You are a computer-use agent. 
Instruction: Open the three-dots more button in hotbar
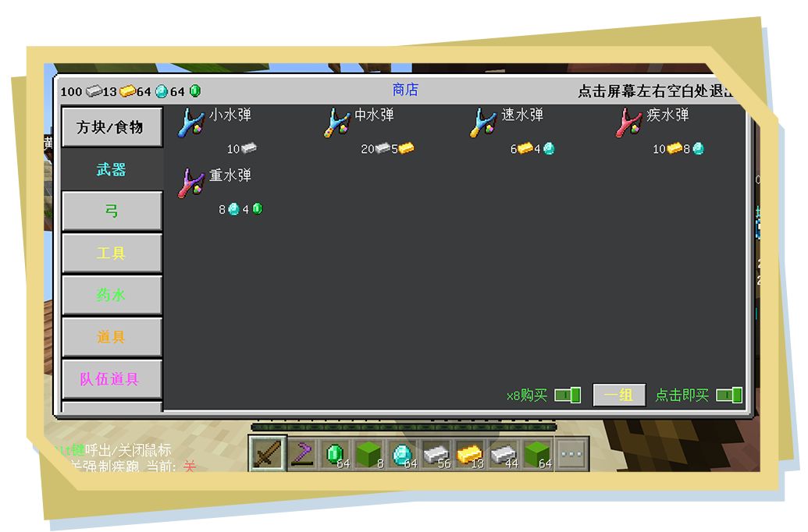[571, 454]
